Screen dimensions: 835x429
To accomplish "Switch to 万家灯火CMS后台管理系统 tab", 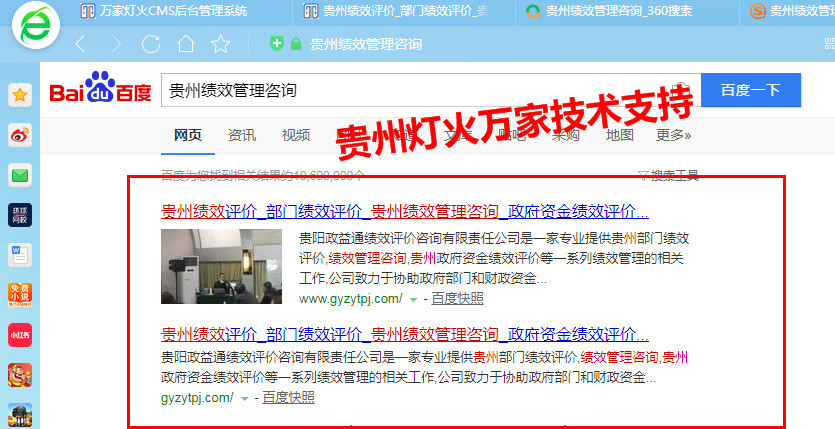I will 165,11.
